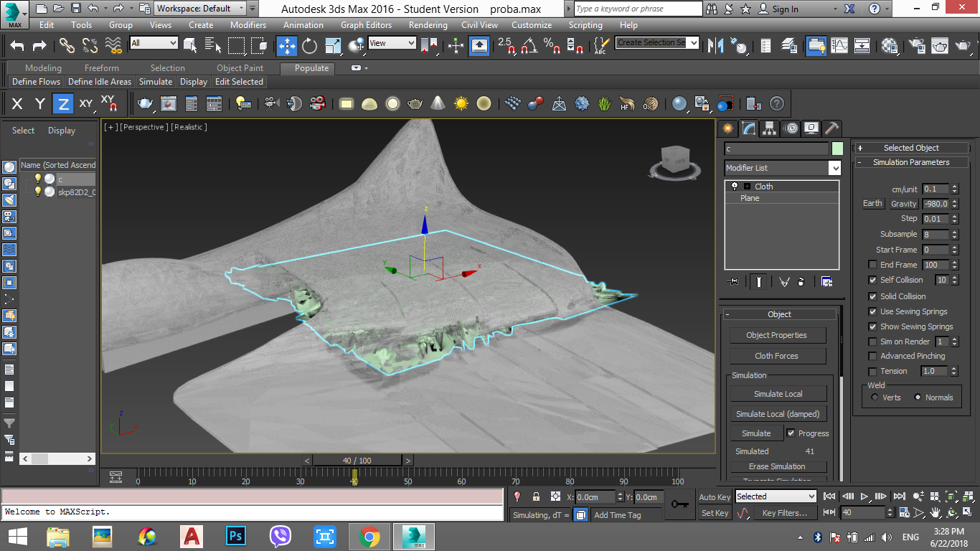Restrict axis to X
Viewport: 980px width, 551px height.
tap(17, 104)
